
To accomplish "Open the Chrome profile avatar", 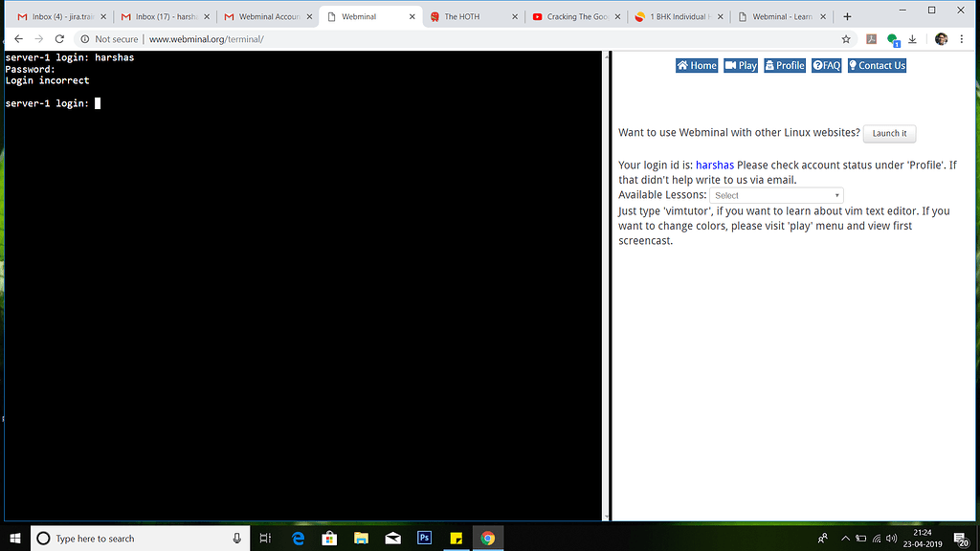I will coord(939,39).
